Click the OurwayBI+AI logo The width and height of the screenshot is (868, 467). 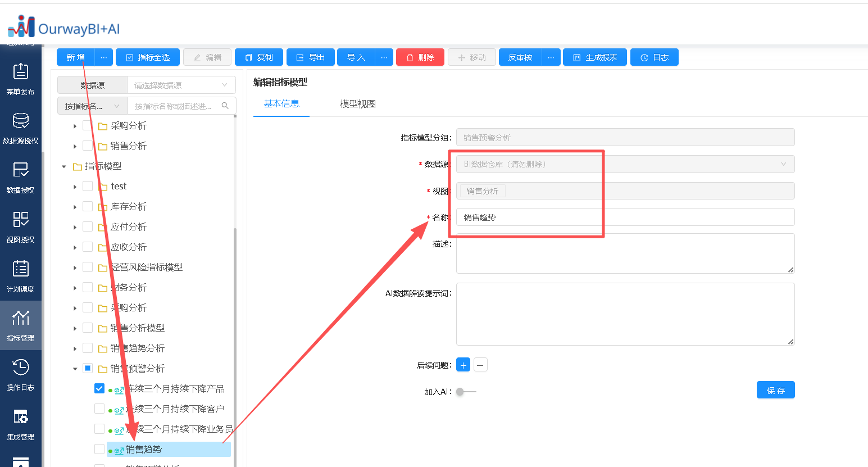(x=63, y=27)
